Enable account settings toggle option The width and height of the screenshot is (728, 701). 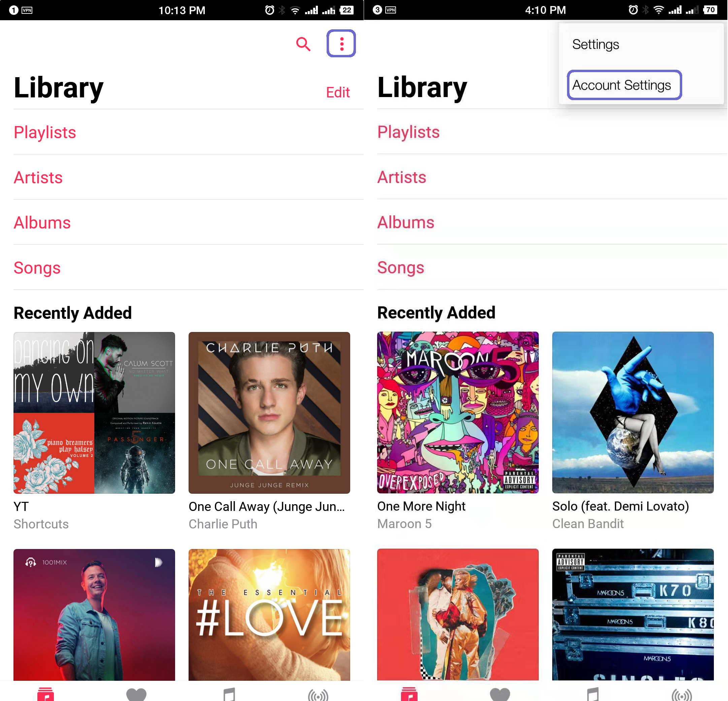(x=621, y=85)
